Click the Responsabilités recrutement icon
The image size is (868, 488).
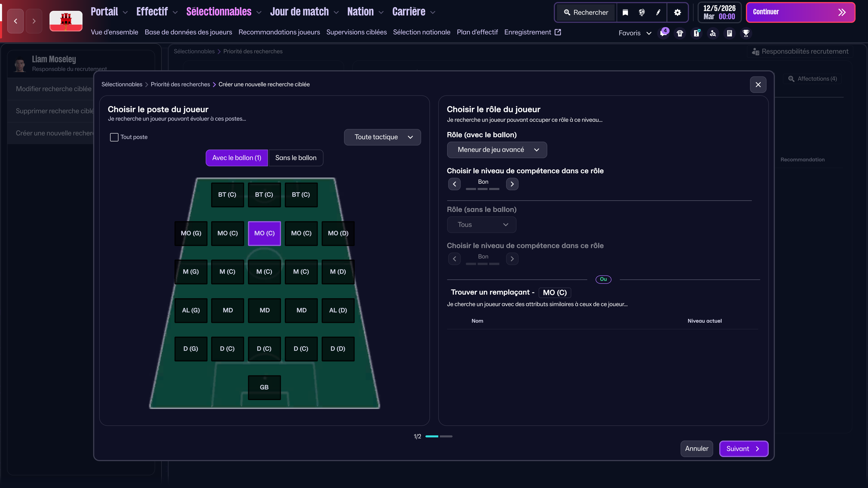click(x=755, y=52)
